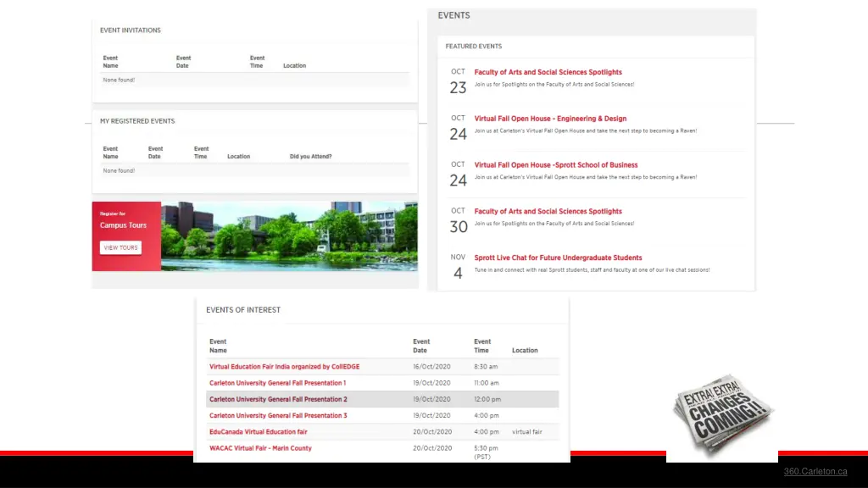The image size is (868, 488).
Task: Click the Location header in Events of Interest
Action: pyautogui.click(x=525, y=350)
